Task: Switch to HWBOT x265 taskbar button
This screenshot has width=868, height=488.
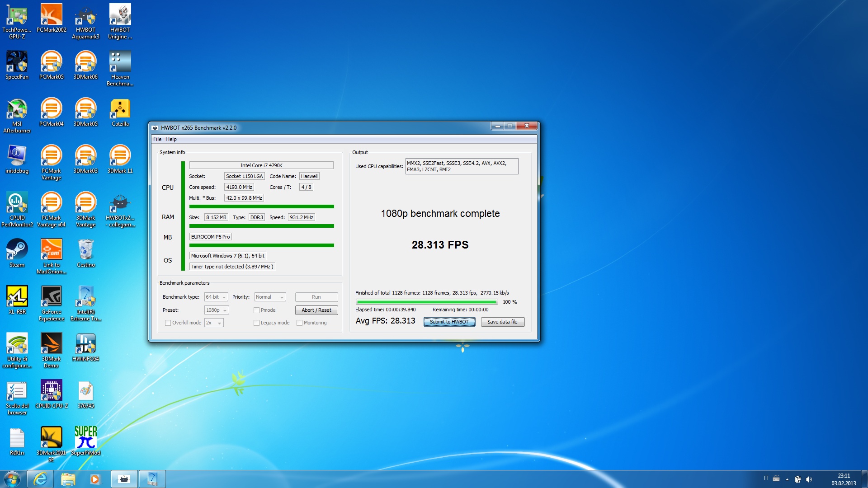Action: (x=124, y=479)
